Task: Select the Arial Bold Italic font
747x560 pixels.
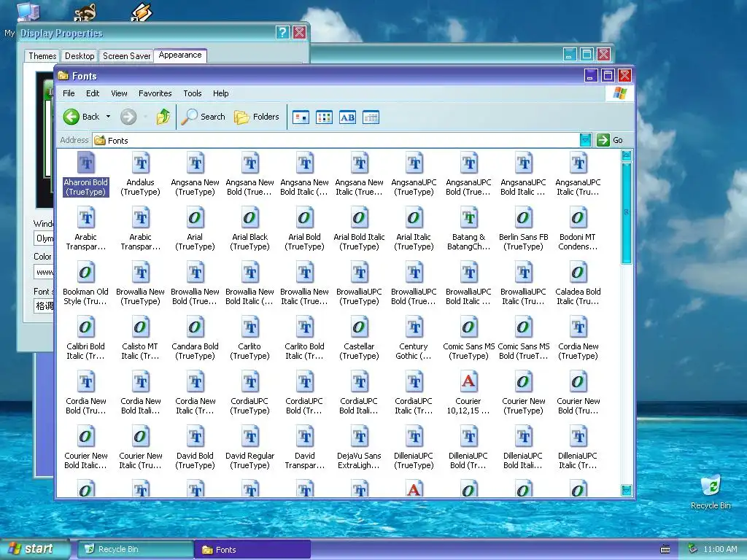Action: (x=359, y=229)
